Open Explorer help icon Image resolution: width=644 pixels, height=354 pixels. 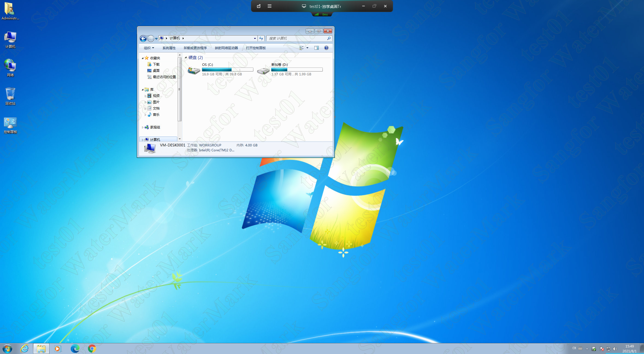tap(326, 48)
